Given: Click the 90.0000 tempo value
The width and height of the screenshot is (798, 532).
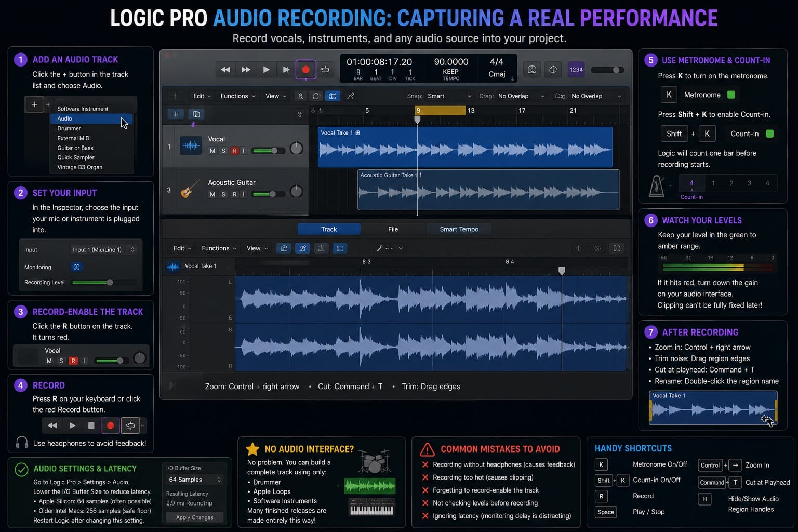Looking at the screenshot, I should [x=451, y=62].
